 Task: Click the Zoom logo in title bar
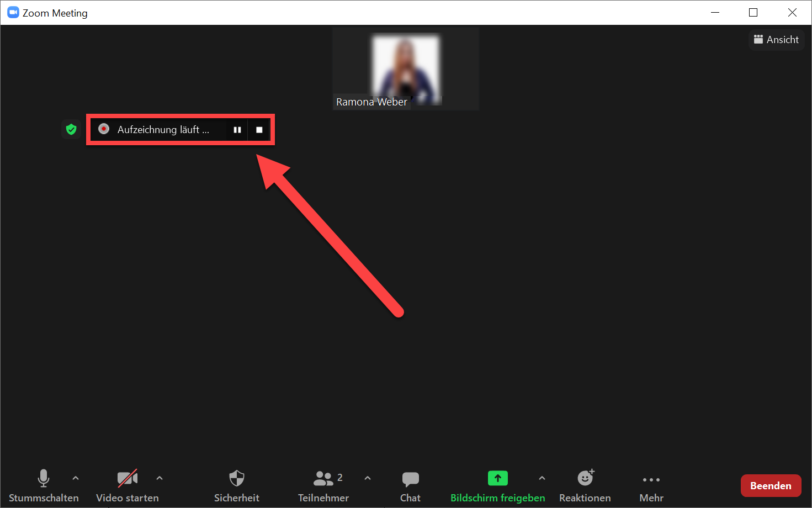coord(13,12)
